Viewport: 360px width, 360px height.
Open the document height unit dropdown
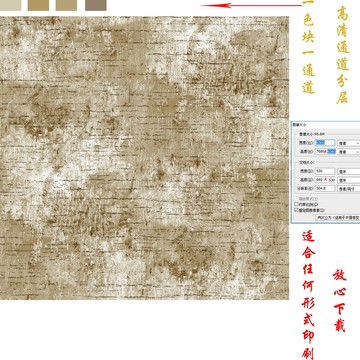point(349,180)
